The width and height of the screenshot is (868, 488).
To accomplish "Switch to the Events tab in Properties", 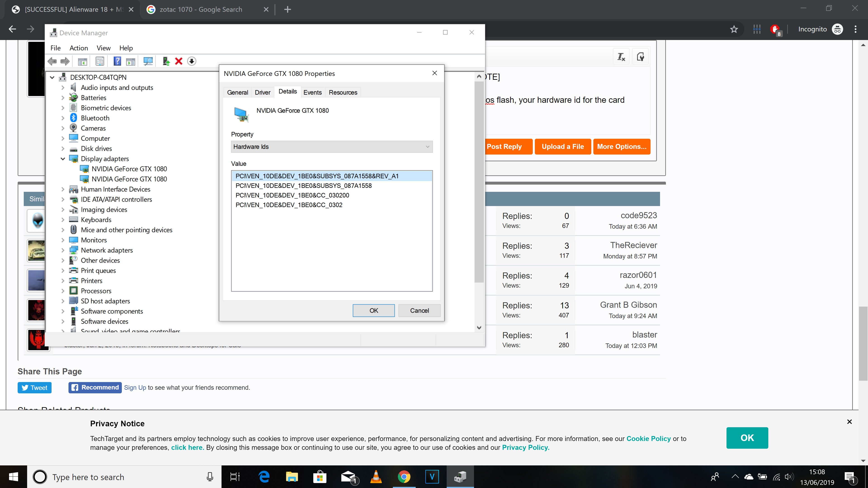I will pos(312,92).
